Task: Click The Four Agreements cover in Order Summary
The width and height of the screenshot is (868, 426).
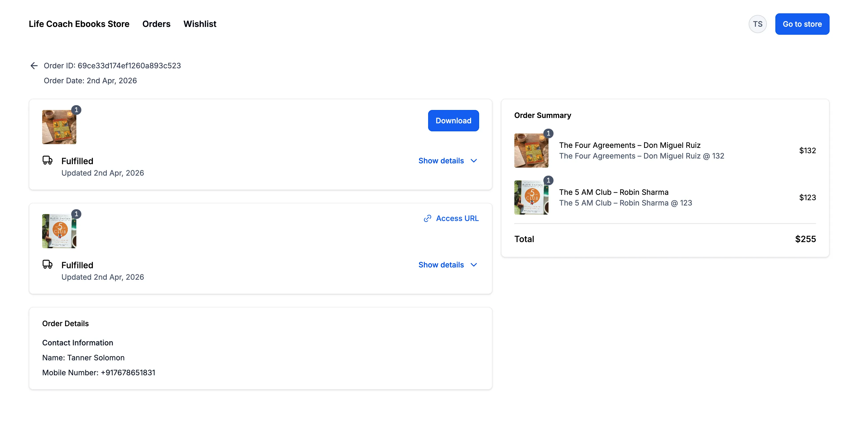Action: 531,150
